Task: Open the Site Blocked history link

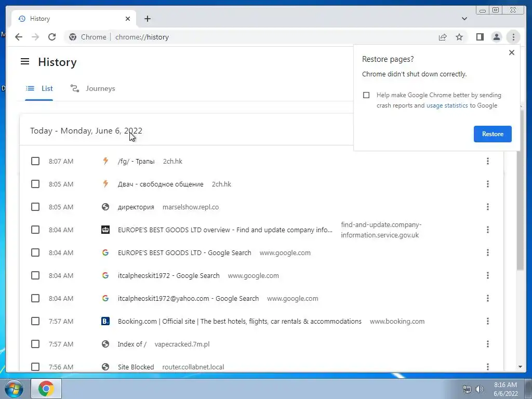Action: (x=136, y=367)
